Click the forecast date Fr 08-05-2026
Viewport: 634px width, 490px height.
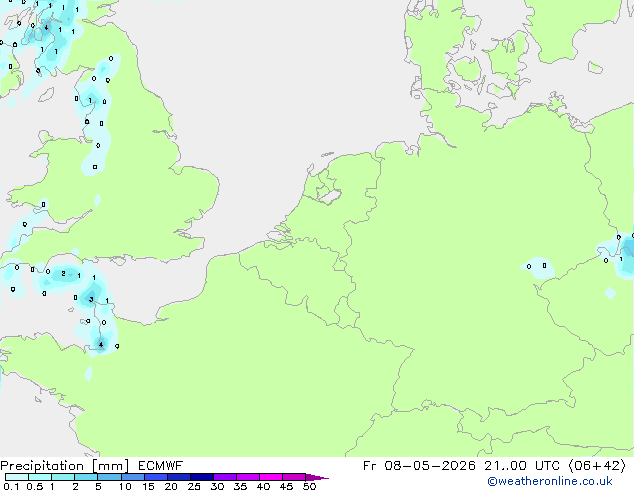click(x=419, y=466)
